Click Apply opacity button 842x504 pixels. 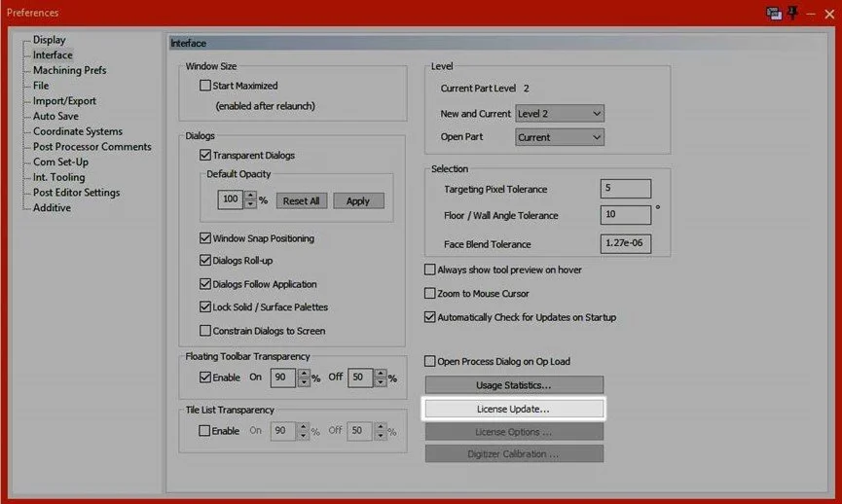coord(358,200)
